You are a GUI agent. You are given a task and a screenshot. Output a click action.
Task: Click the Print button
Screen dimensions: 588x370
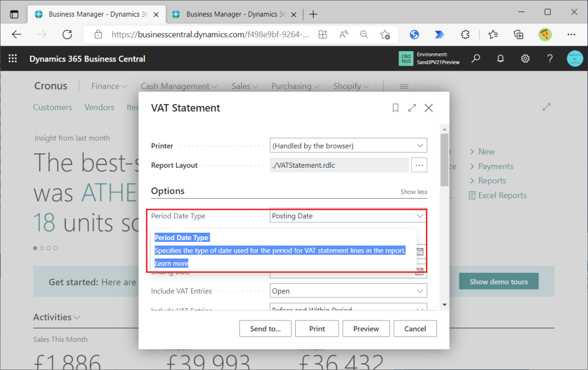pos(317,329)
